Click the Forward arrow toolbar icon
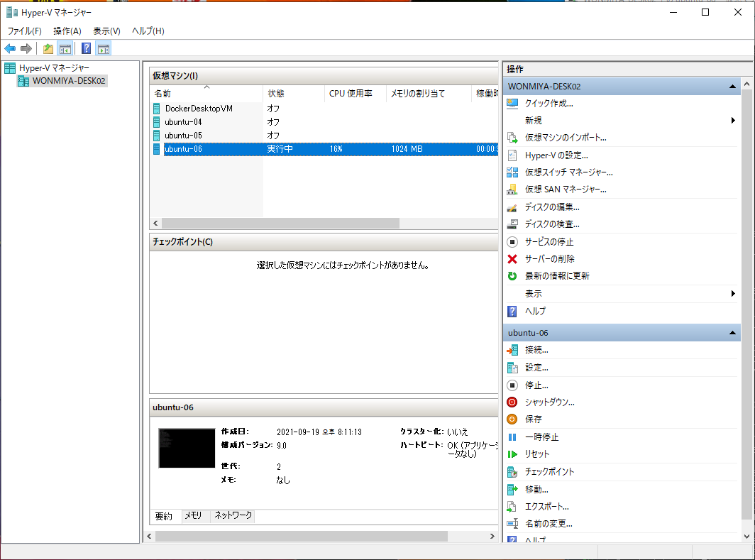 click(26, 49)
